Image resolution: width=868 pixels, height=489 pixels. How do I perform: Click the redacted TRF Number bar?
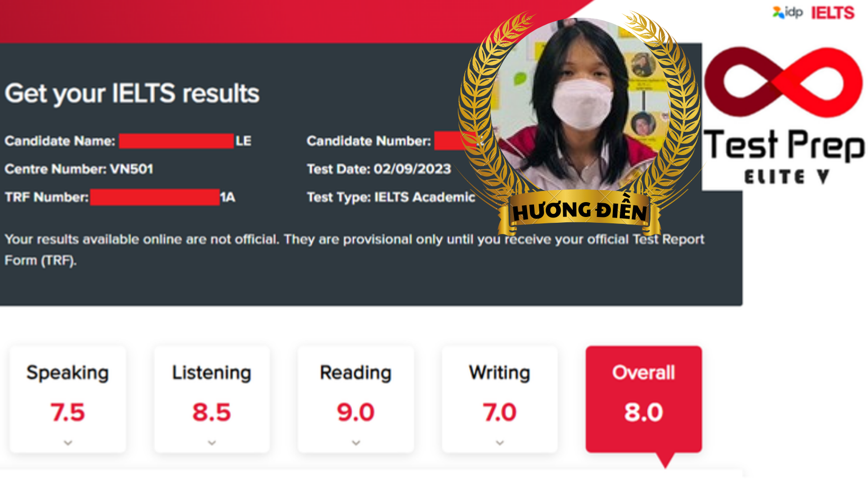pos(155,197)
